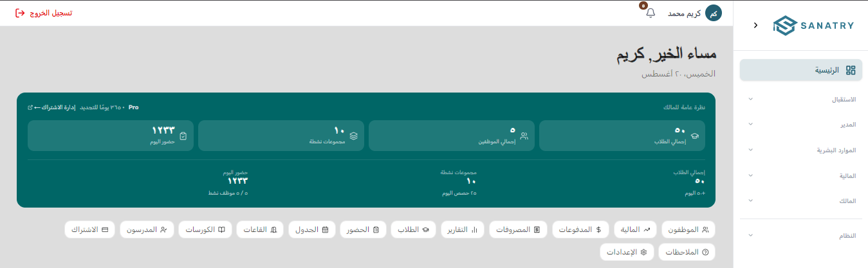The image size is (868, 268).
Task: Open الملاحظات shortcut
Action: click(687, 252)
